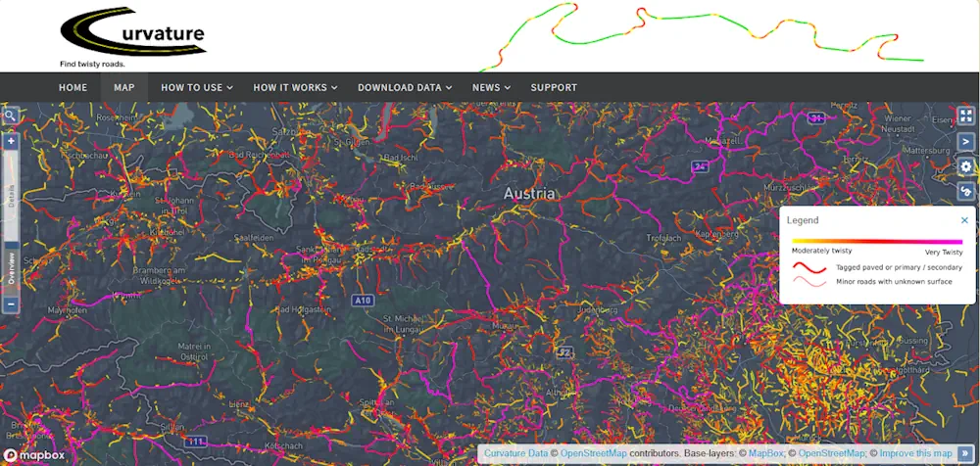Click the right-arrow panel button on the map
Viewport: 980px width, 466px height.
[x=966, y=142]
